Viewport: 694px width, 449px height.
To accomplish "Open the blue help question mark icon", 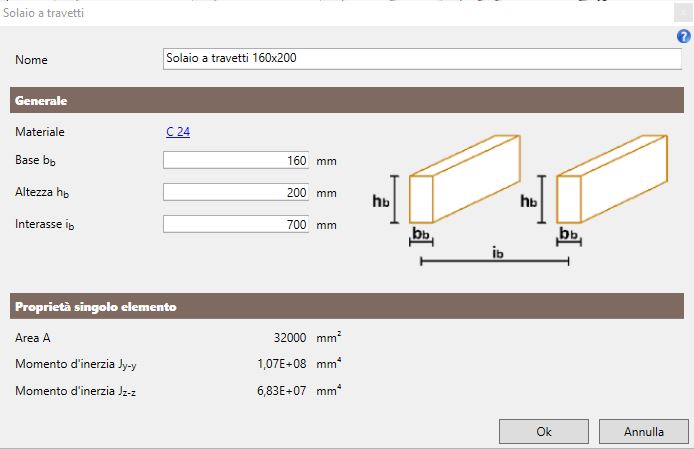I will click(683, 36).
